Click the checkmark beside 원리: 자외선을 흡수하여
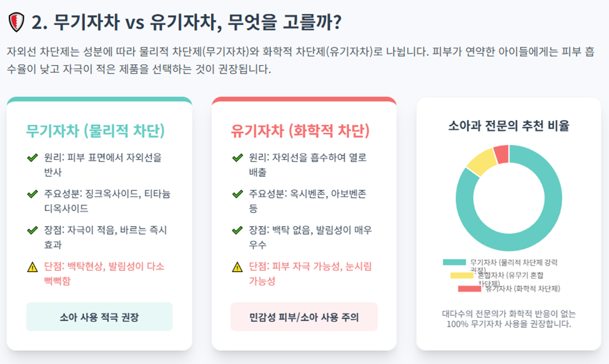This screenshot has width=609, height=364. click(237, 158)
